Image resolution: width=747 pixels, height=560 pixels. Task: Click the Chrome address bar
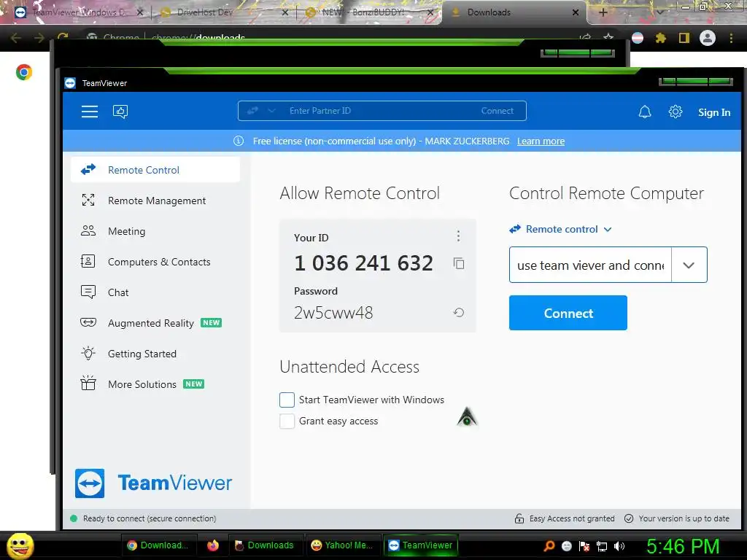[x=333, y=38]
